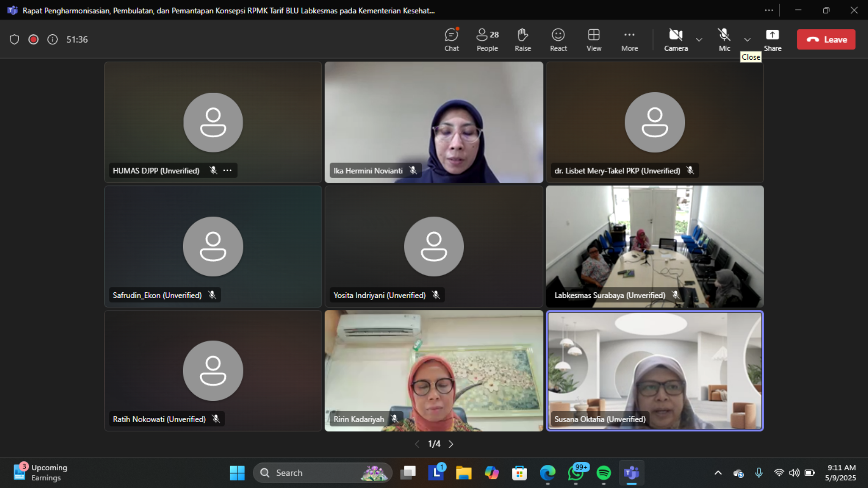
Task: Open the Windows Start menu
Action: (237, 473)
